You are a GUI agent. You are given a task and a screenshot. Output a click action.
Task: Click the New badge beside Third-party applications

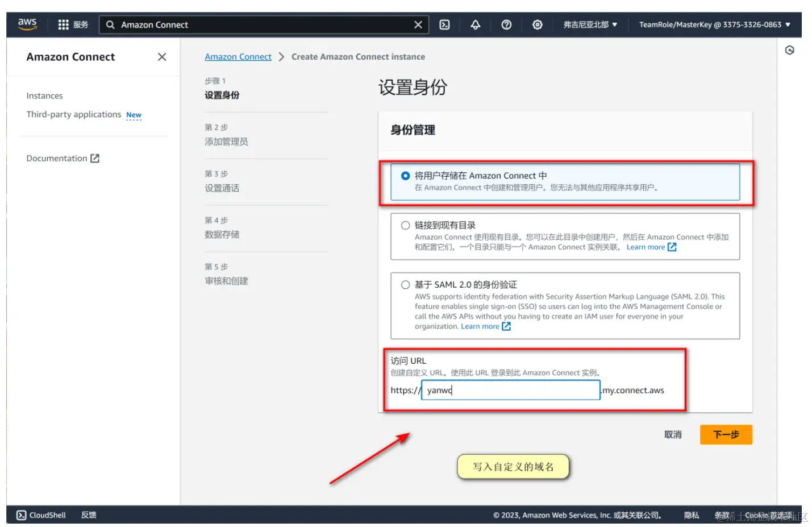[134, 115]
